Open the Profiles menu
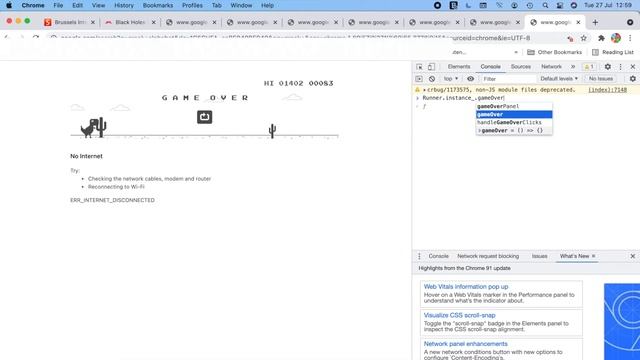This screenshot has height=360, width=640. click(192, 5)
